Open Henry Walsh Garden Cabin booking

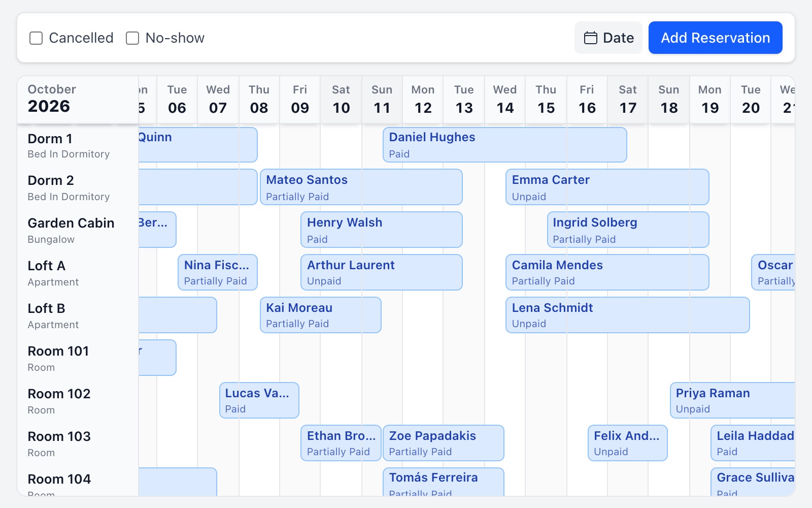pyautogui.click(x=382, y=230)
